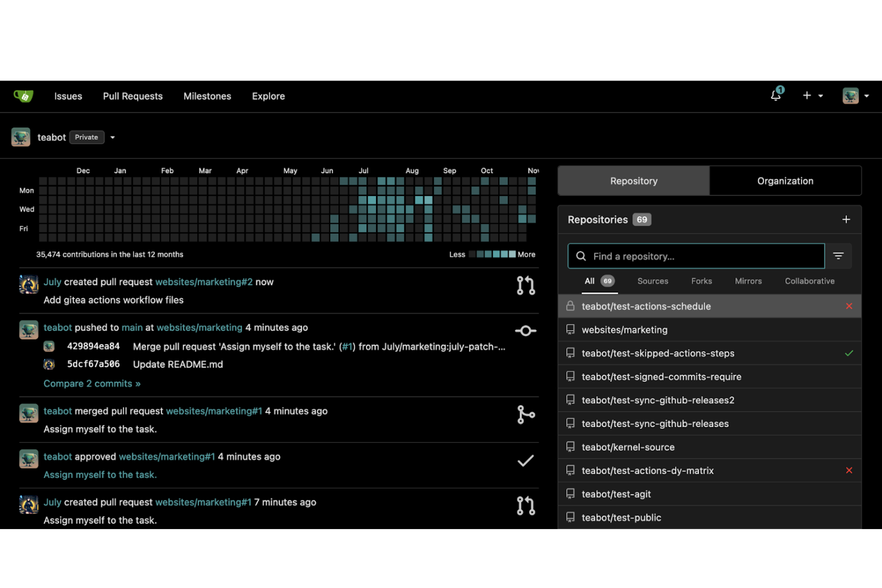Viewport: 882px width, 588px height.
Task: Open repository filter options icon
Action: (x=838, y=256)
